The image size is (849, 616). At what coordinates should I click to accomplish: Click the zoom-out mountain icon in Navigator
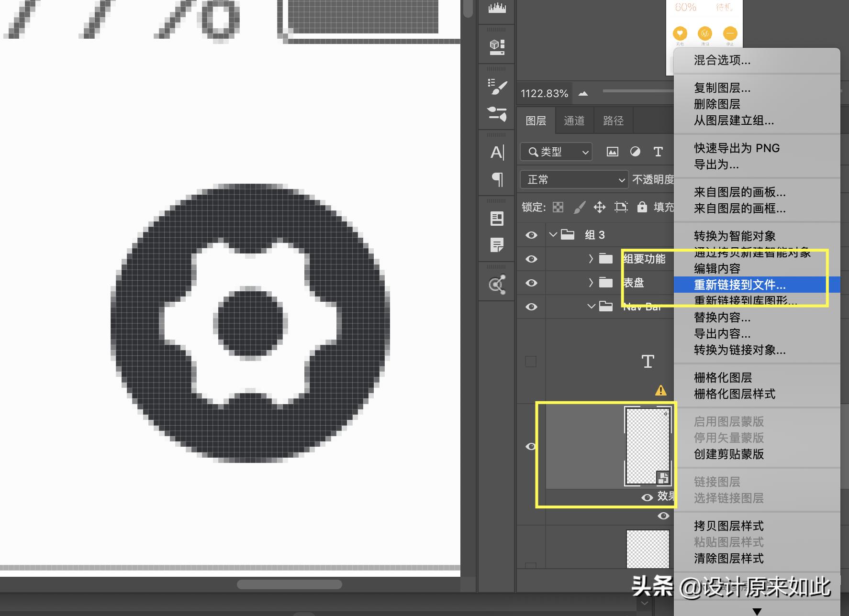coord(583,94)
